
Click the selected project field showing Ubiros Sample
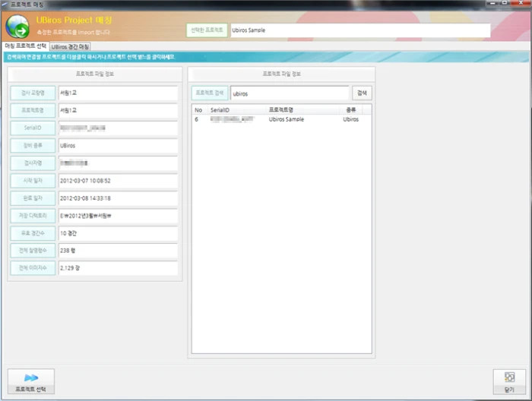tap(360, 30)
